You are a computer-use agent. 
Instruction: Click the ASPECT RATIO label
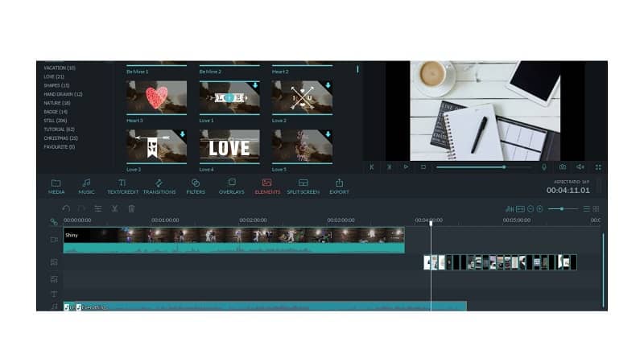click(x=572, y=182)
